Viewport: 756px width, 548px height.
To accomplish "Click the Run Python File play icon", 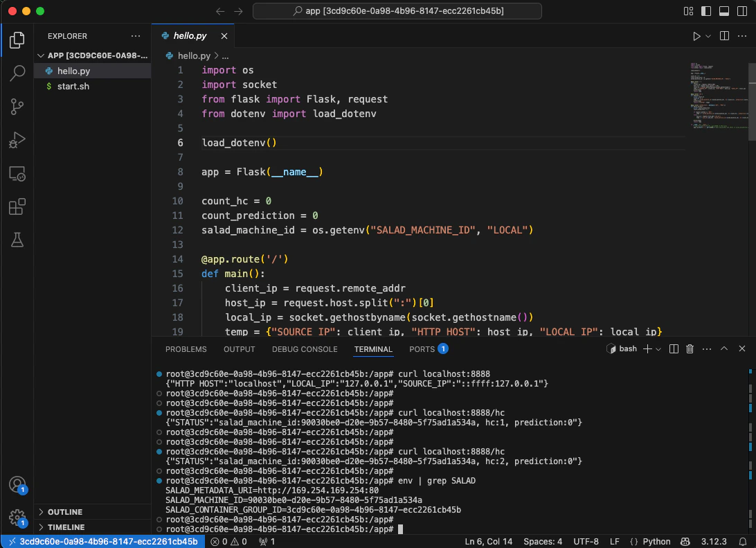I will pos(696,36).
